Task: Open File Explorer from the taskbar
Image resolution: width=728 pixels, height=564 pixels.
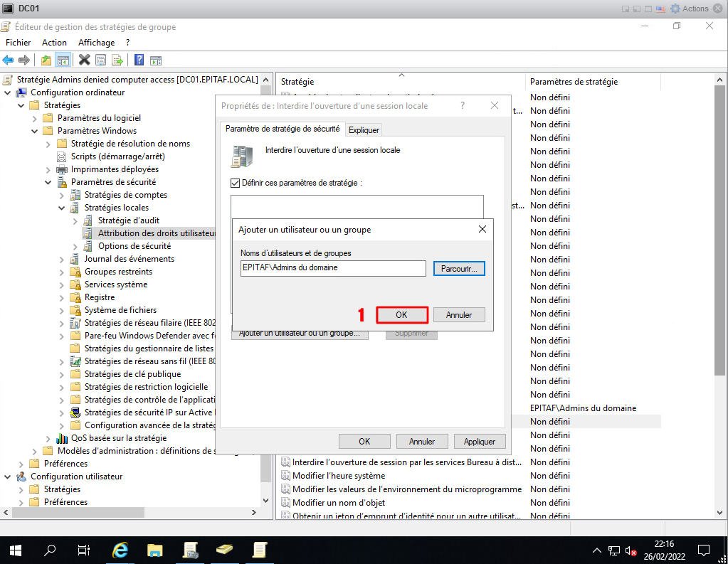Action: 155,550
